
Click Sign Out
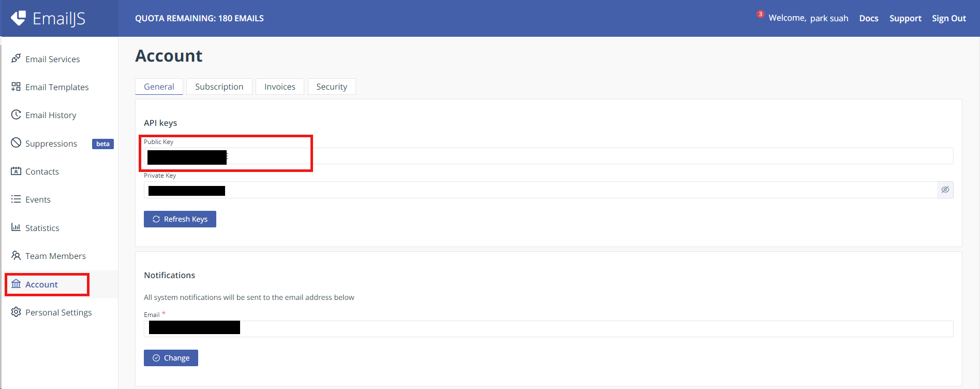(949, 18)
